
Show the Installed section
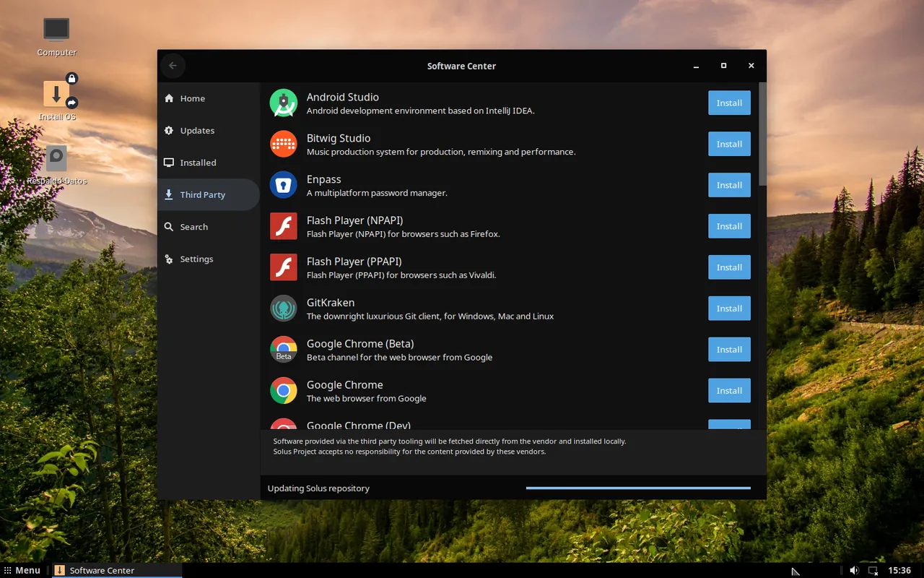click(x=208, y=163)
